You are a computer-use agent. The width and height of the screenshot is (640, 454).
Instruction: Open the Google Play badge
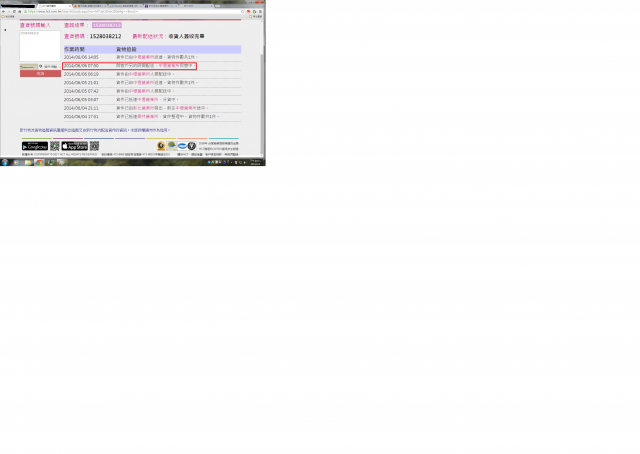35,146
